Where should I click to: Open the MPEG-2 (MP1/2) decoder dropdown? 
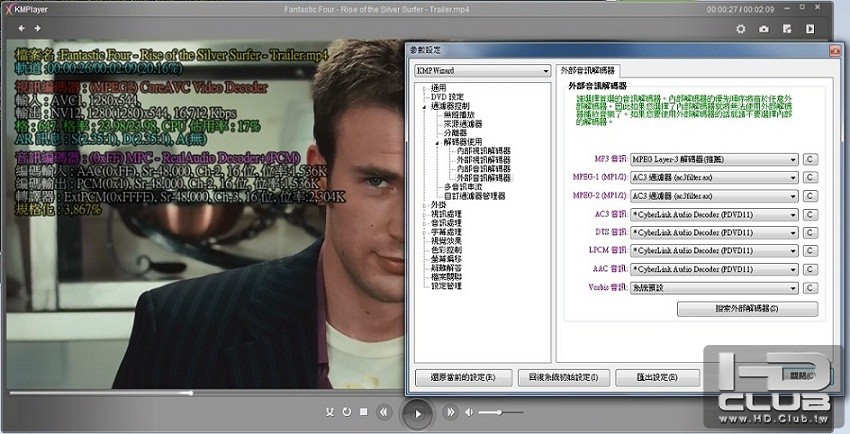coord(714,196)
